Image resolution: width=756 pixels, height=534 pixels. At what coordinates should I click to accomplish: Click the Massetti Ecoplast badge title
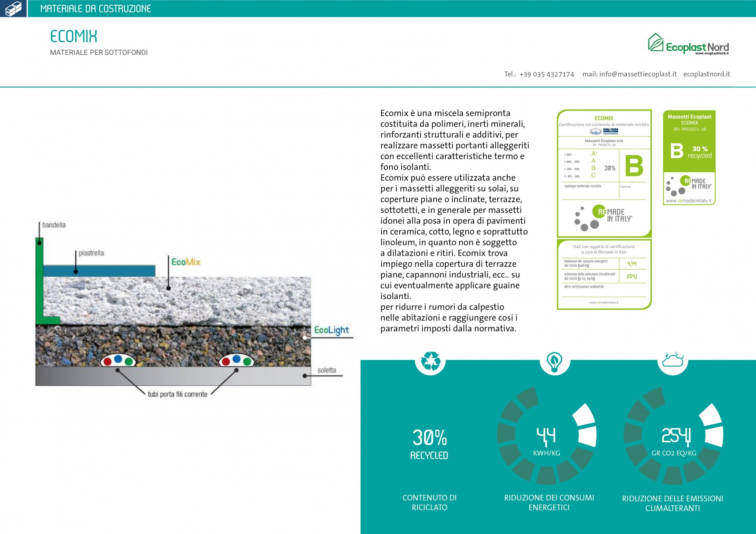(x=689, y=117)
